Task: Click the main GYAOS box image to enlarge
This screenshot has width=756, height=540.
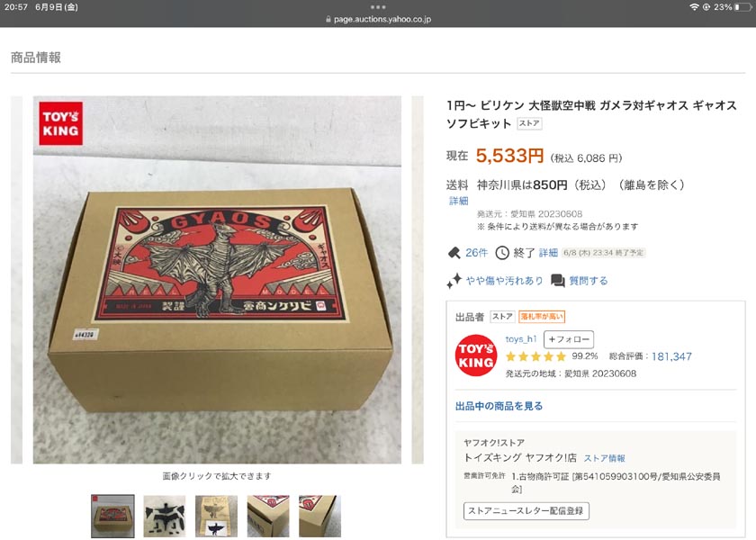Action: point(217,280)
